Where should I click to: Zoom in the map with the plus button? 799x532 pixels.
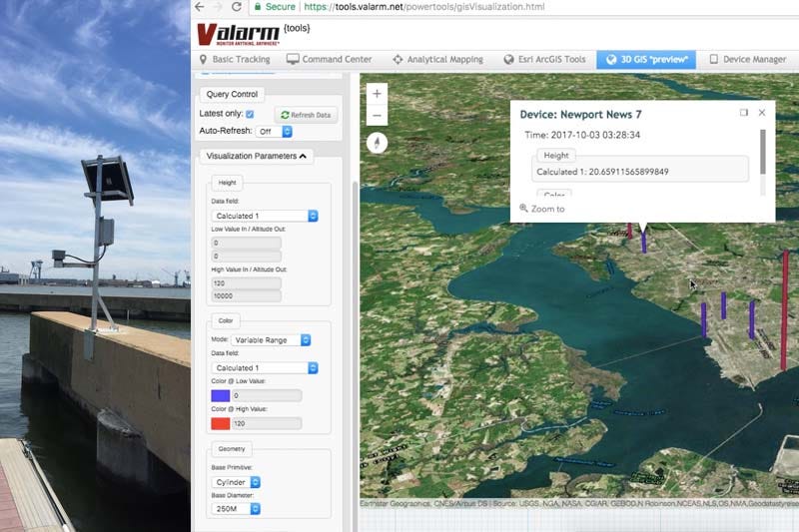[x=377, y=94]
